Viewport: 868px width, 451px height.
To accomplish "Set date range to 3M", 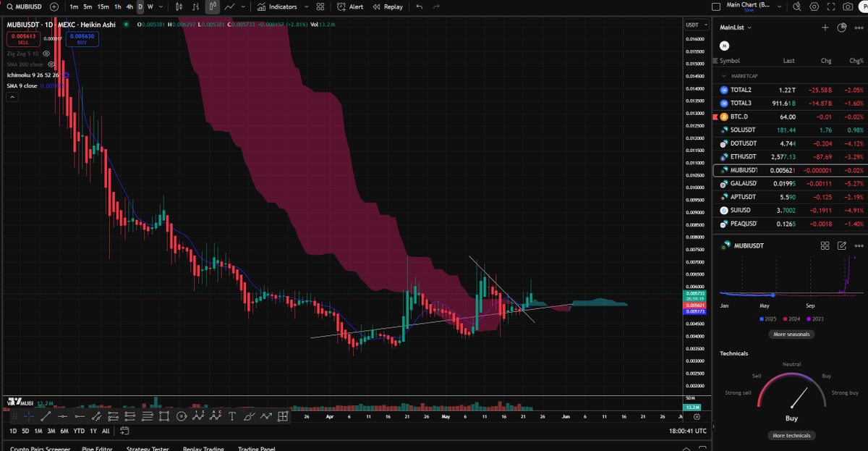I will click(x=51, y=431).
